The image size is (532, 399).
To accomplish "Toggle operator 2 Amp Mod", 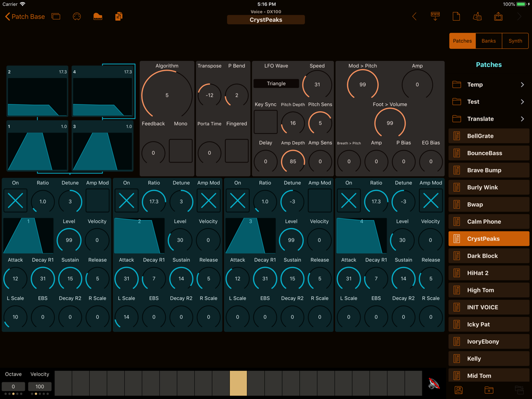I will (208, 201).
